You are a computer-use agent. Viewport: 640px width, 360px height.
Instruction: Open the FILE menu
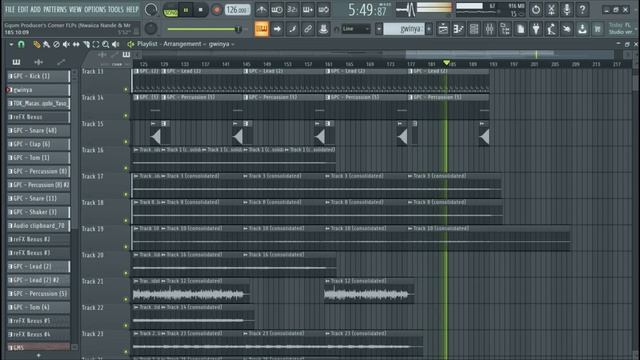click(10, 9)
